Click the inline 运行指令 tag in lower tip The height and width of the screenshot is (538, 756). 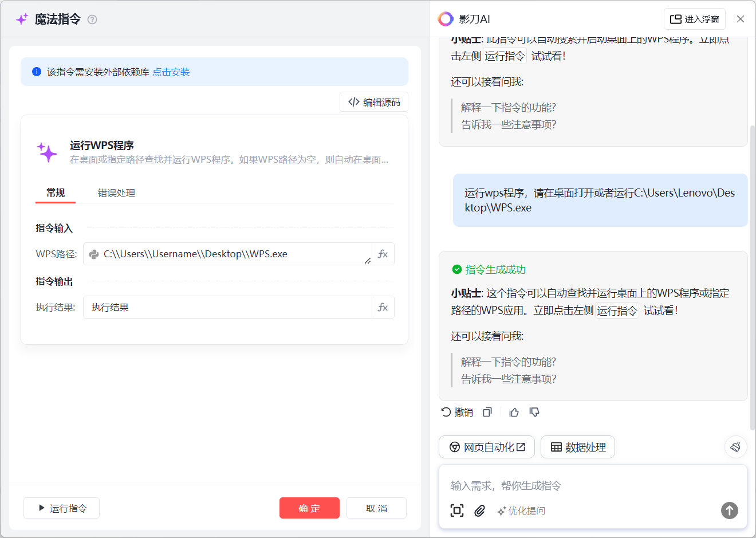pos(617,311)
